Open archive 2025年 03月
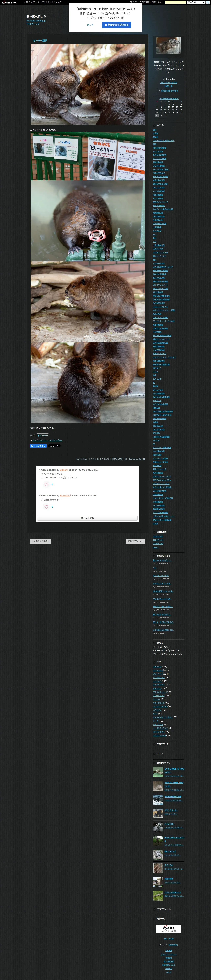211x980 pixels. (x=158, y=536)
